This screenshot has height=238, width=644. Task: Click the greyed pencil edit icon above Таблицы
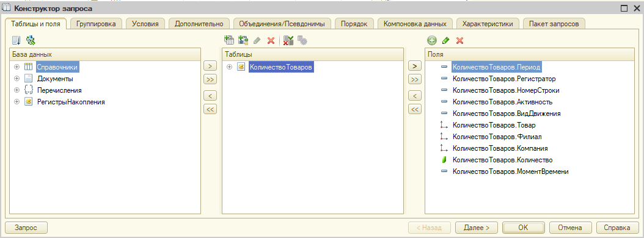[x=257, y=40]
